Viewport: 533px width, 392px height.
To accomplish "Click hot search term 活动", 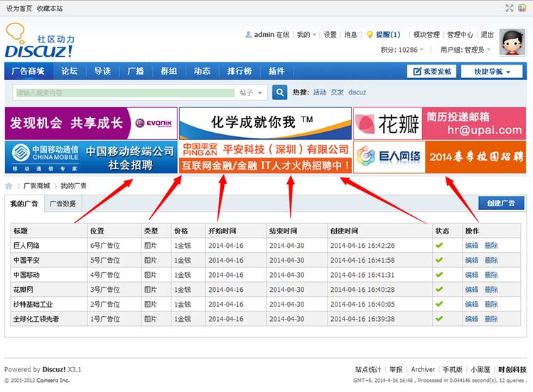I will 320,92.
